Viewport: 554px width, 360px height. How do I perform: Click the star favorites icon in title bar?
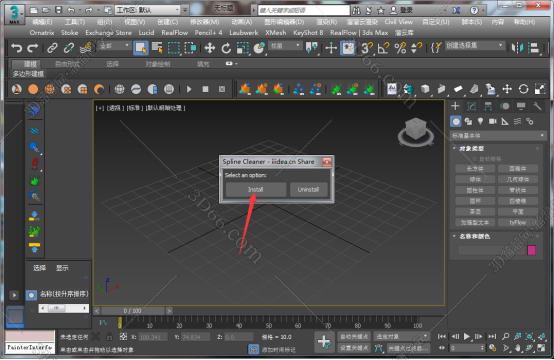[x=381, y=10]
